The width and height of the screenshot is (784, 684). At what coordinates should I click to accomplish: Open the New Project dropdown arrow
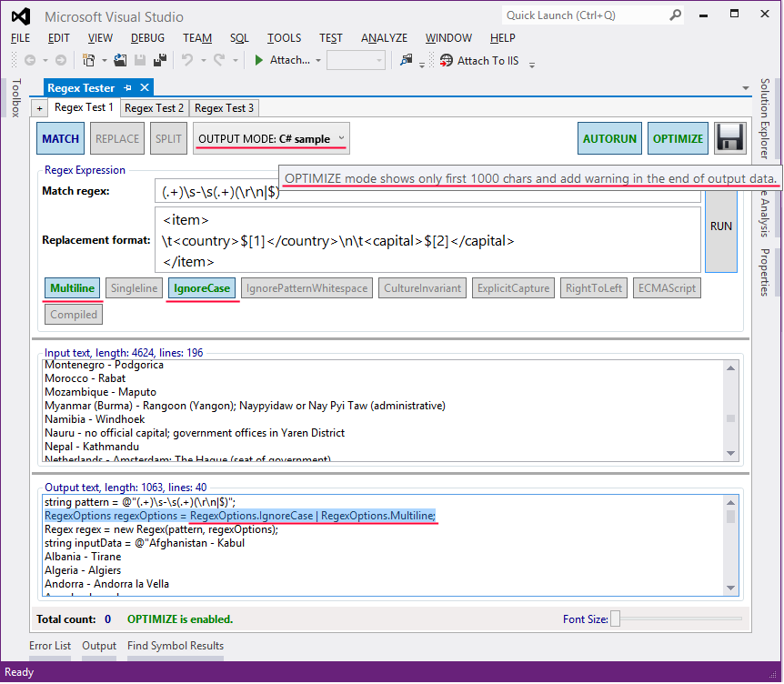pyautogui.click(x=104, y=61)
